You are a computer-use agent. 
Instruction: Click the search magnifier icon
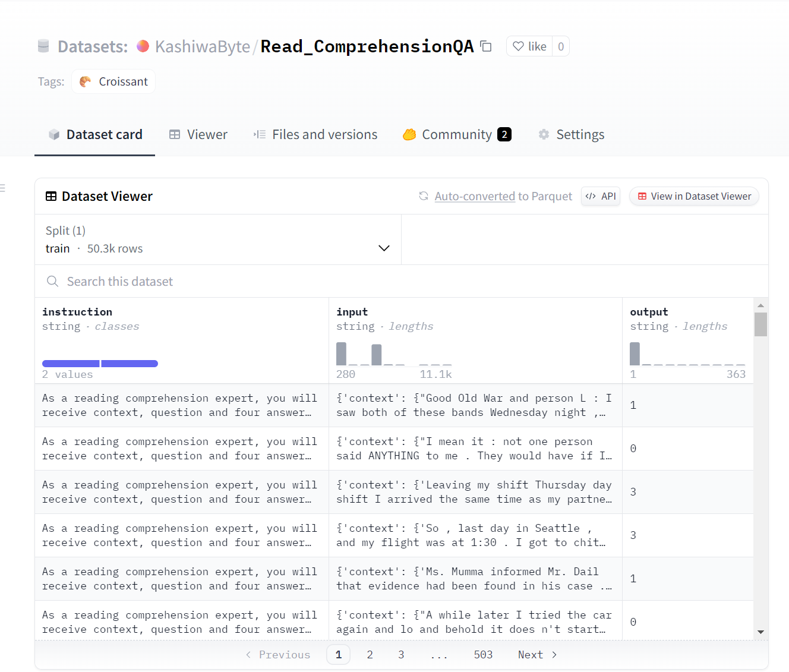(53, 282)
